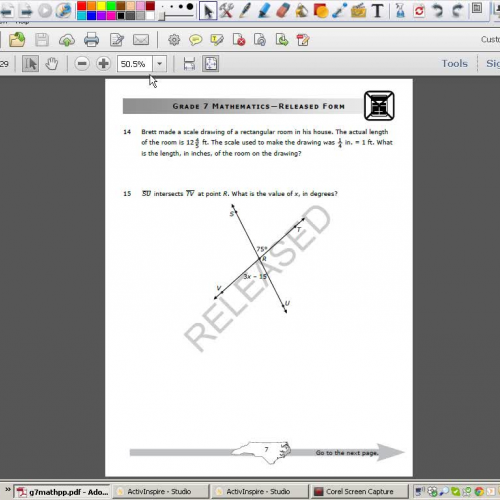Viewport: 500px width, 500px height.
Task: Click the delete page red X icon
Action: coord(239,40)
